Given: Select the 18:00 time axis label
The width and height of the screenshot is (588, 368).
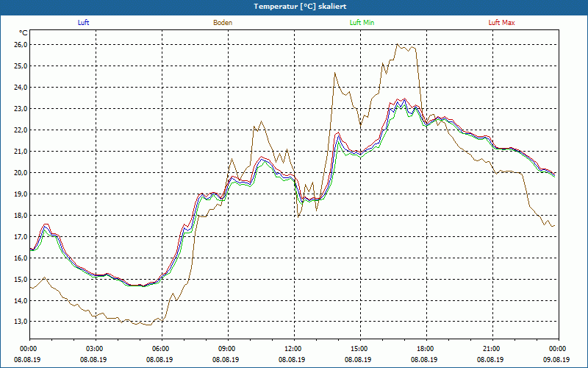Looking at the screenshot, I should point(426,349).
